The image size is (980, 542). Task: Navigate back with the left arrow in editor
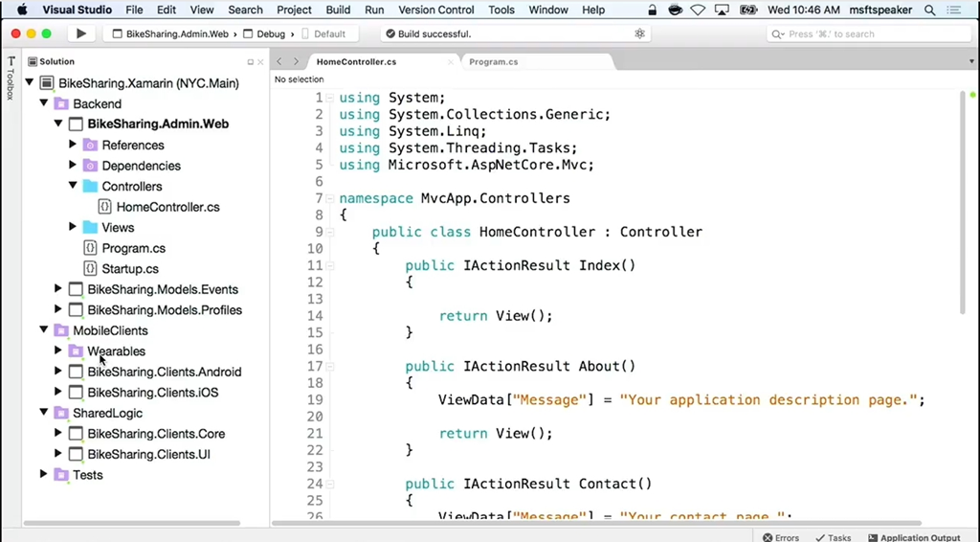click(280, 62)
